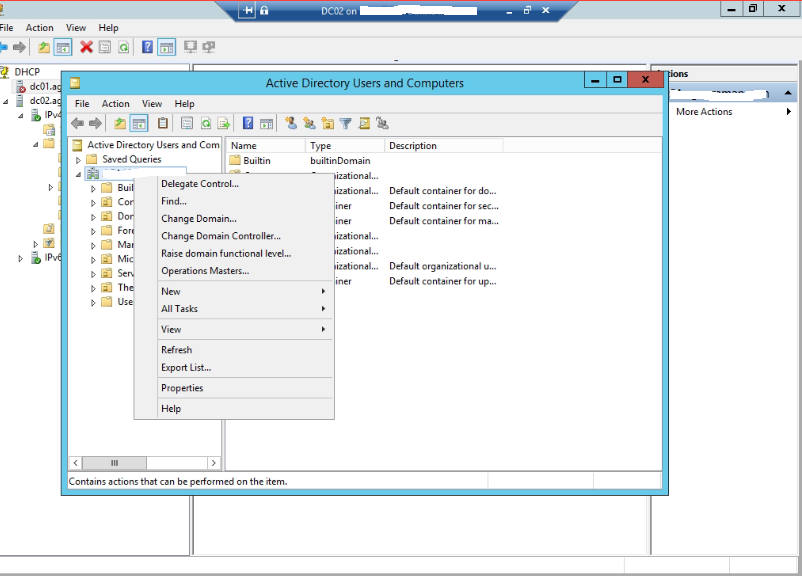Create a new group with the toolbar icon
Viewport: 802px width, 576px height.
tap(309, 123)
